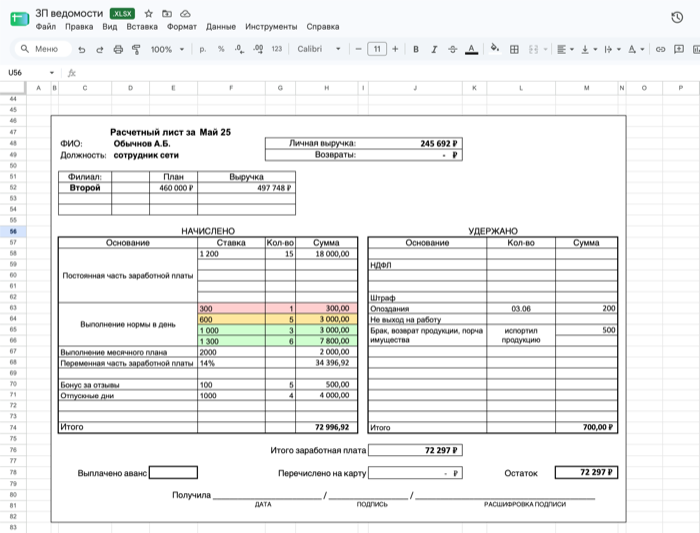700x533 pixels.
Task: Open the Вставка menu
Action: [x=142, y=27]
